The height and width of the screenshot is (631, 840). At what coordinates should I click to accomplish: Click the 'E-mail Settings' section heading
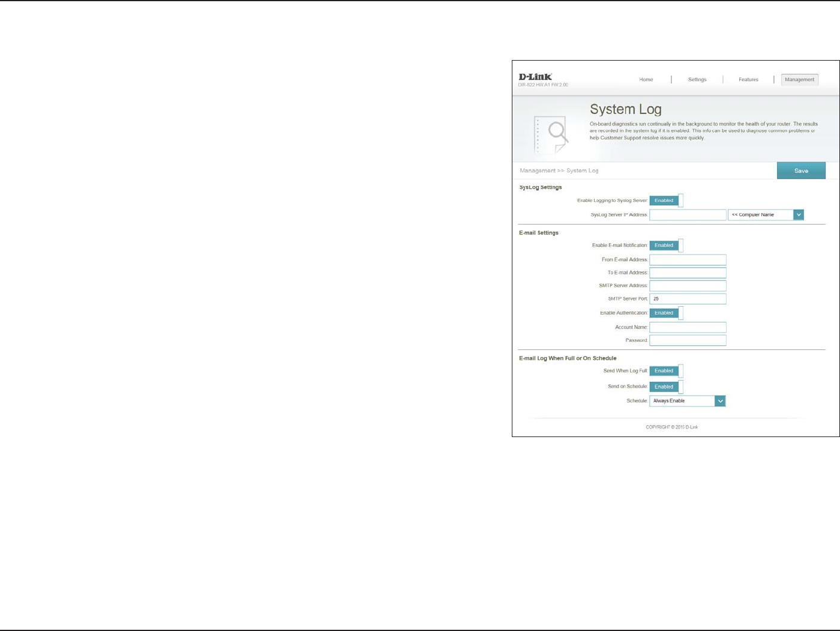click(539, 233)
